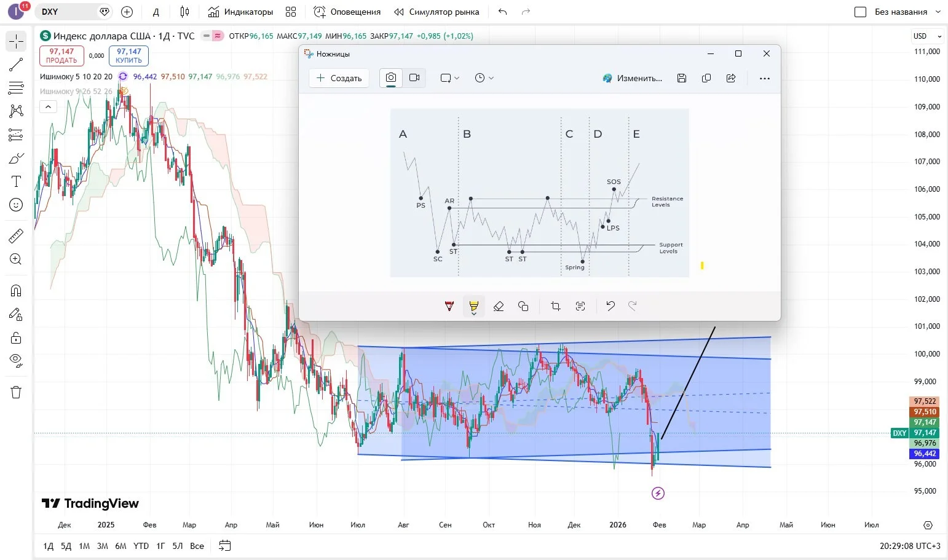This screenshot has height=560, width=948.
Task: Delete drawings with the trash icon
Action: [x=16, y=392]
